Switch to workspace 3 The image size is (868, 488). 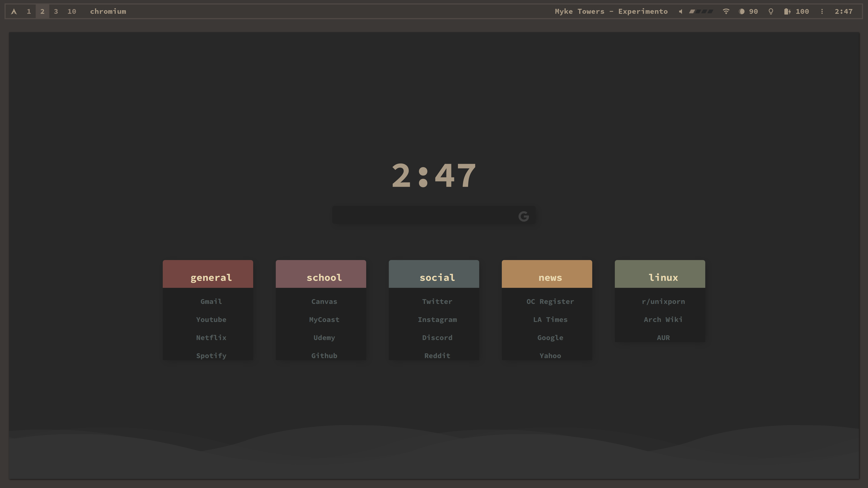pyautogui.click(x=56, y=12)
